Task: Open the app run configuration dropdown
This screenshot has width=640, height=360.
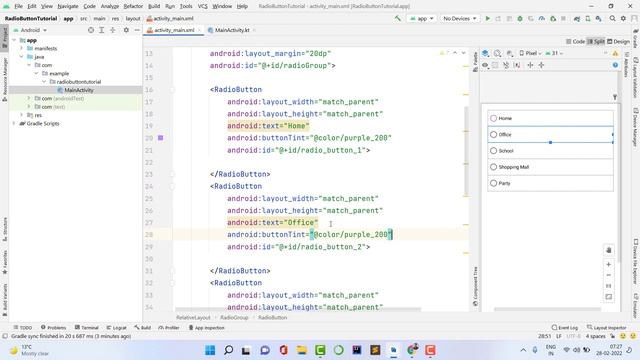Action: tap(422, 18)
